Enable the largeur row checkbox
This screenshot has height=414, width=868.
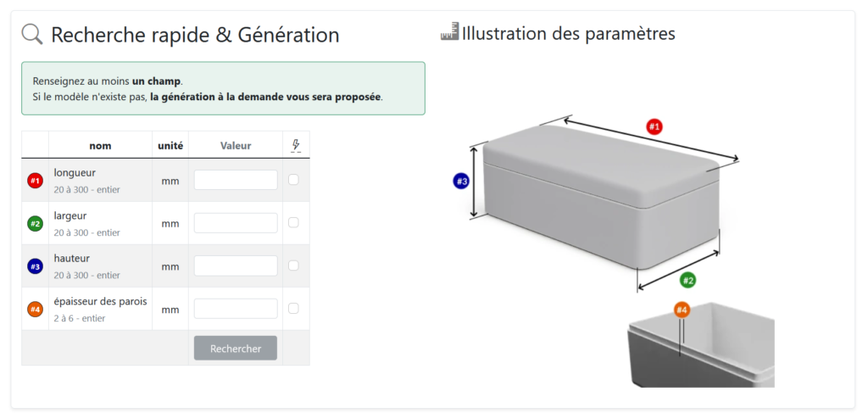click(294, 222)
